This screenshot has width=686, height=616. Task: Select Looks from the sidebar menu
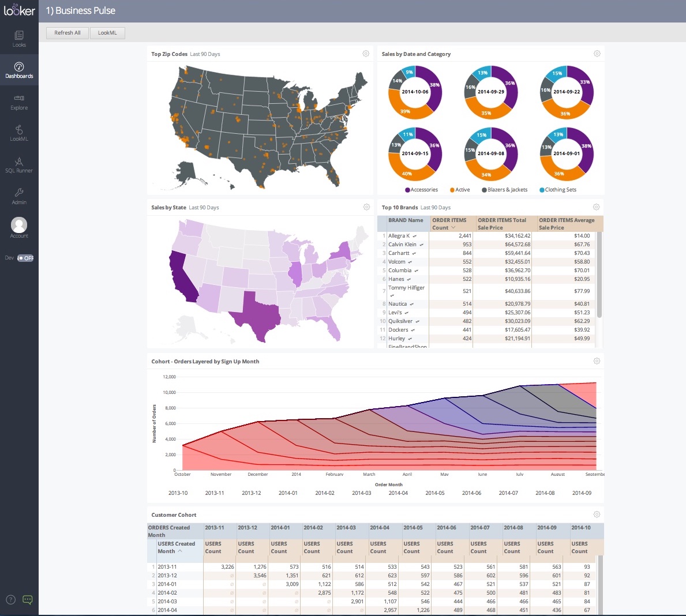(19, 38)
